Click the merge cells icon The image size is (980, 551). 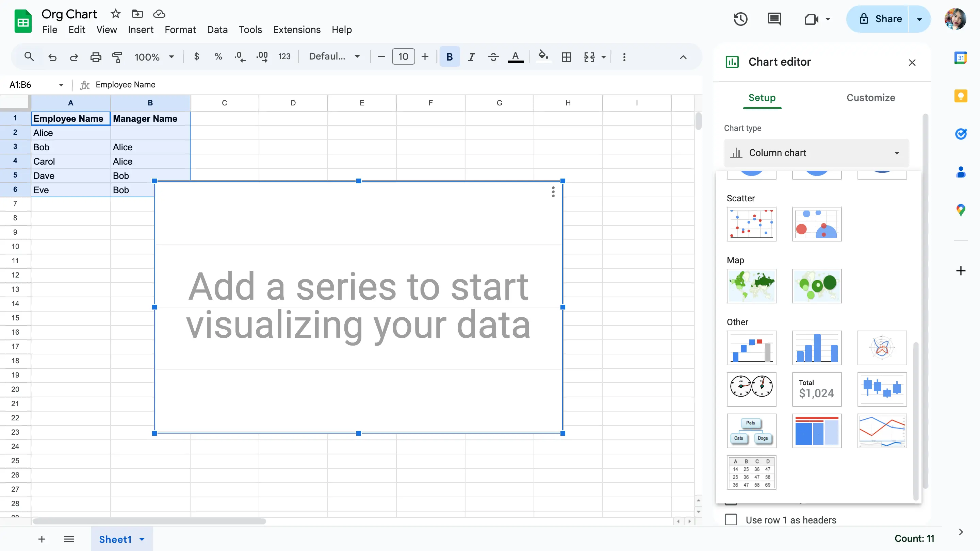(x=589, y=56)
